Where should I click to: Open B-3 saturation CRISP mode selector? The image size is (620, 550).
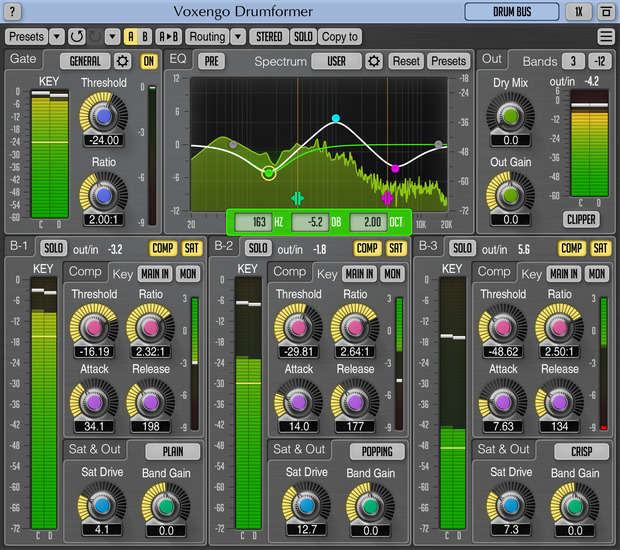pos(582,452)
